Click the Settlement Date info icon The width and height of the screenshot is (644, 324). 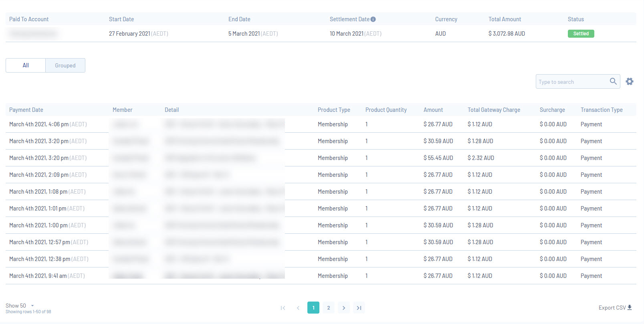[x=373, y=19]
